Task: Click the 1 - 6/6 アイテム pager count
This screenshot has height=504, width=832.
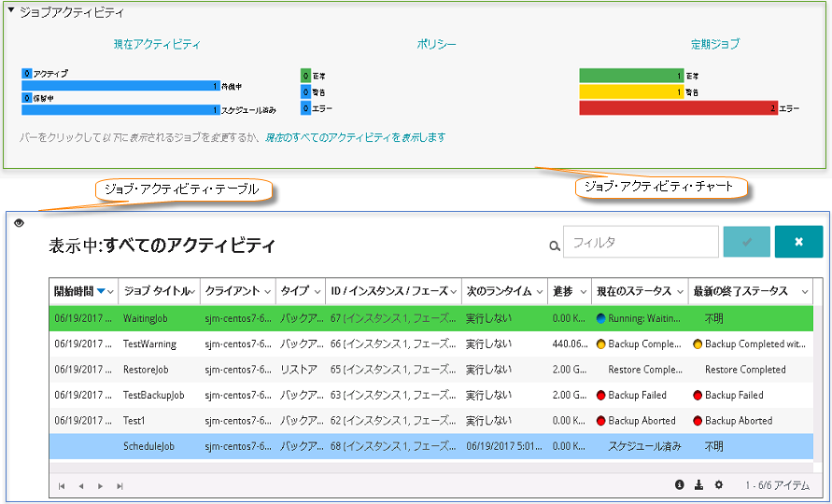Action: (777, 485)
